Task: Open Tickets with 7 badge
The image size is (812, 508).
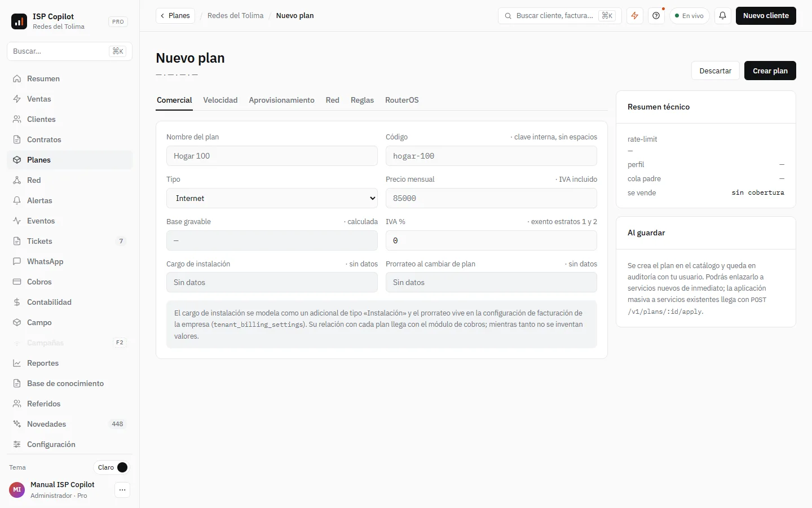Action: (x=69, y=241)
